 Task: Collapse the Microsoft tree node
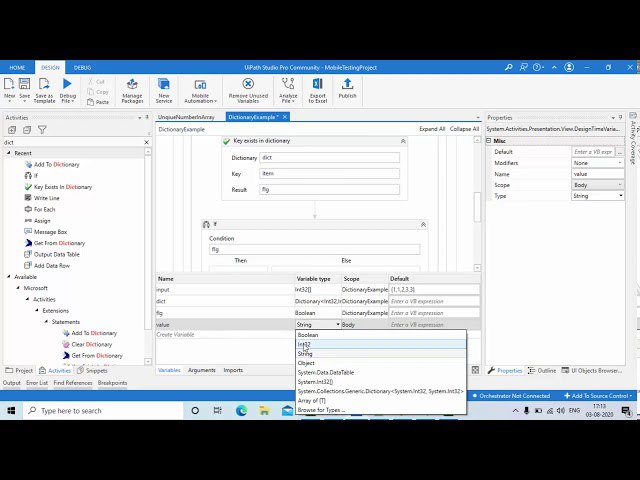pyautogui.click(x=18, y=288)
